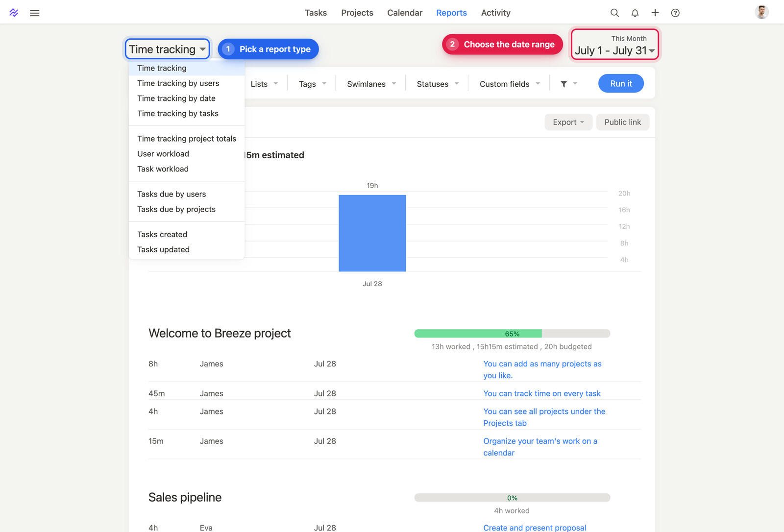Click the blue Jul 28 chart bar
784x532 pixels.
pyautogui.click(x=372, y=233)
